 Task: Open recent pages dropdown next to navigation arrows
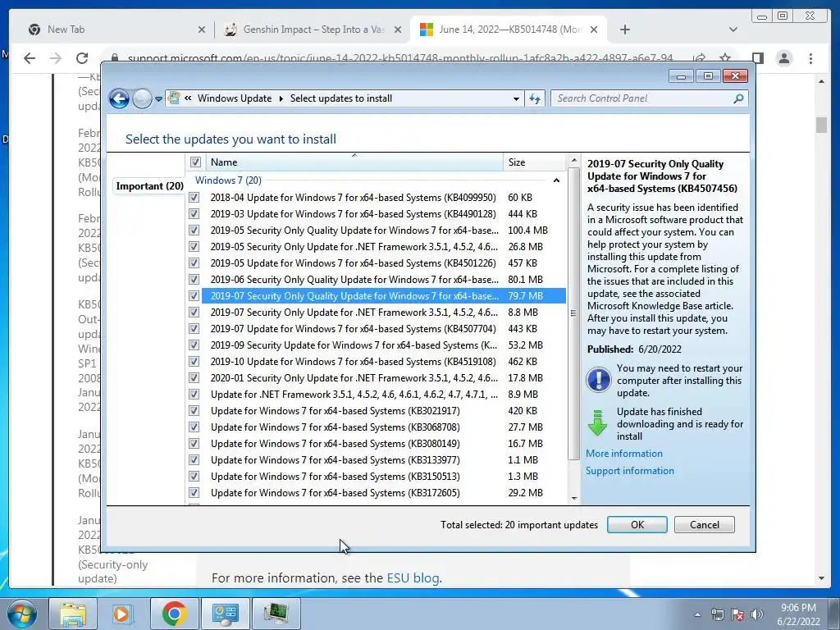(158, 99)
